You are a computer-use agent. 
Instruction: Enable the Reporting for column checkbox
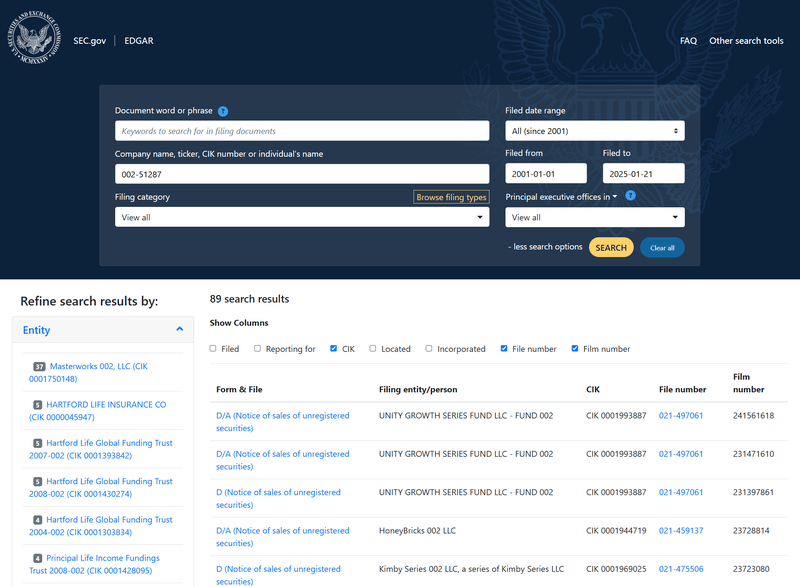(257, 348)
